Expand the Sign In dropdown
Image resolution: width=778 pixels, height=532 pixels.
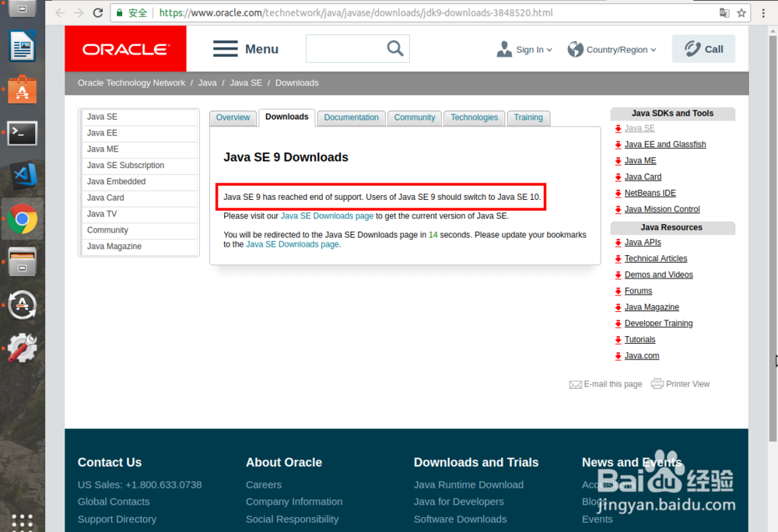[549, 50]
